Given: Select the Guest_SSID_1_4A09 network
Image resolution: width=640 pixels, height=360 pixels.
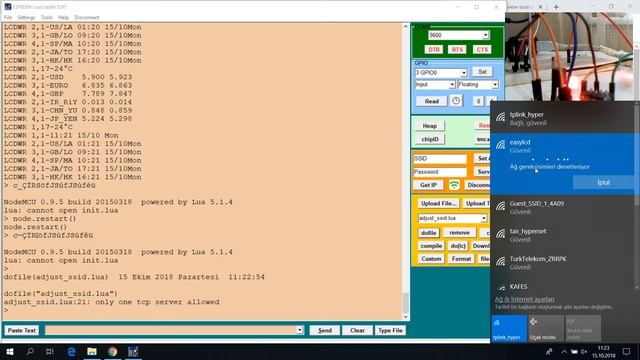Looking at the screenshot, I should tap(562, 207).
